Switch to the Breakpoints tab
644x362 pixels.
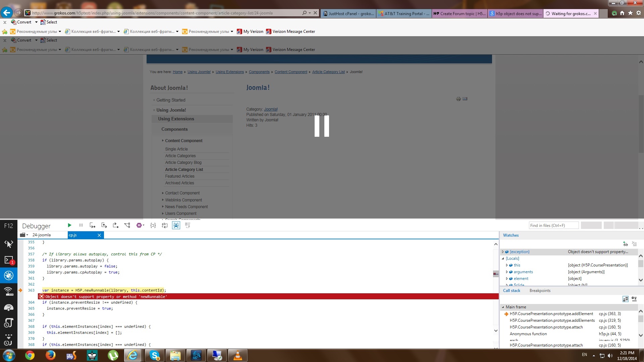pos(540,291)
